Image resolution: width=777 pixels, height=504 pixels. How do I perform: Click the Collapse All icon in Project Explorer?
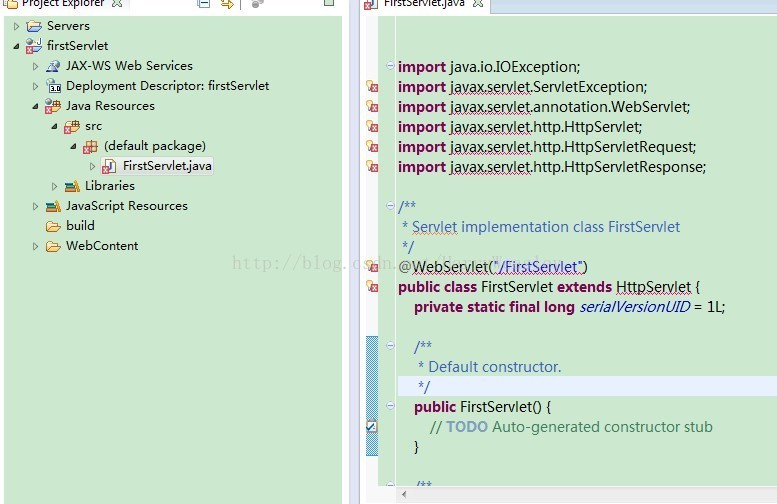click(x=204, y=4)
